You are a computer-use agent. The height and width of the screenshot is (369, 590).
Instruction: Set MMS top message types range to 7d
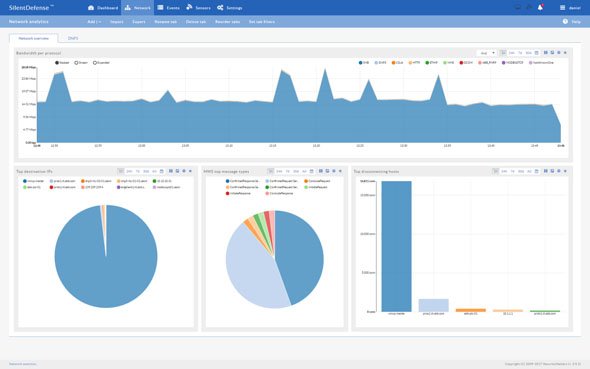click(x=288, y=171)
